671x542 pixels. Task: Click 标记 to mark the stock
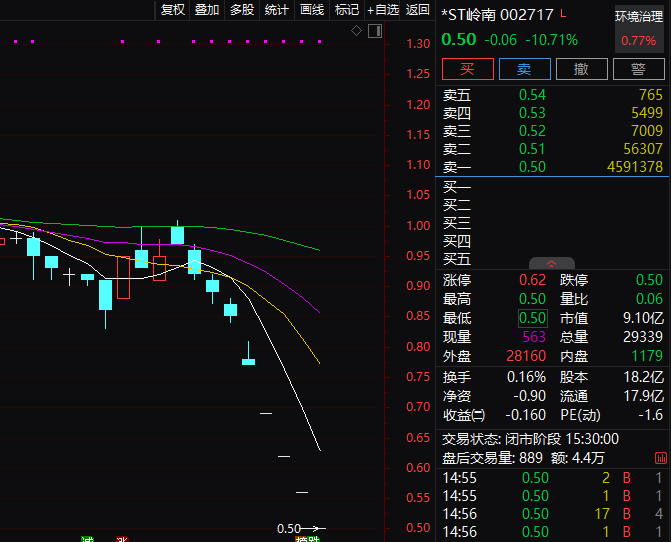[x=347, y=10]
